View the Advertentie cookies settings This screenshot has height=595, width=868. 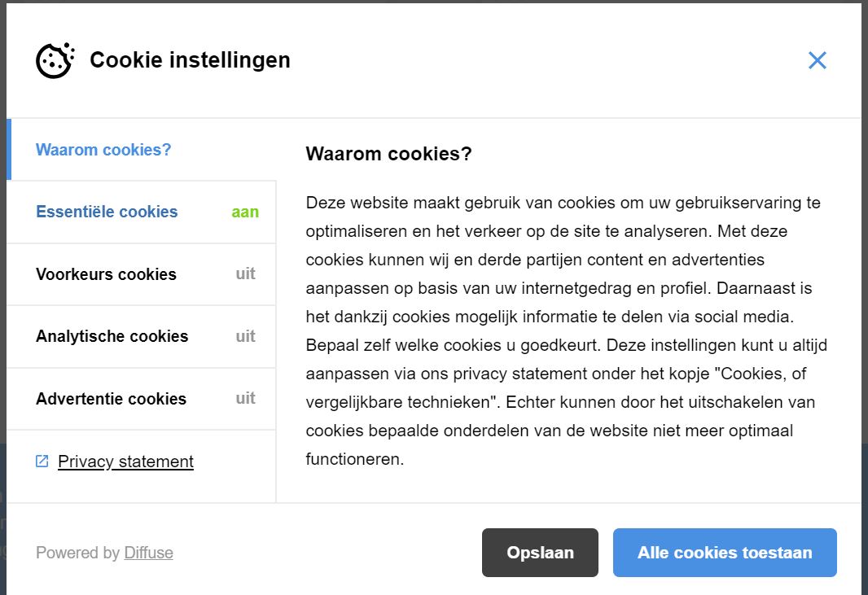110,399
